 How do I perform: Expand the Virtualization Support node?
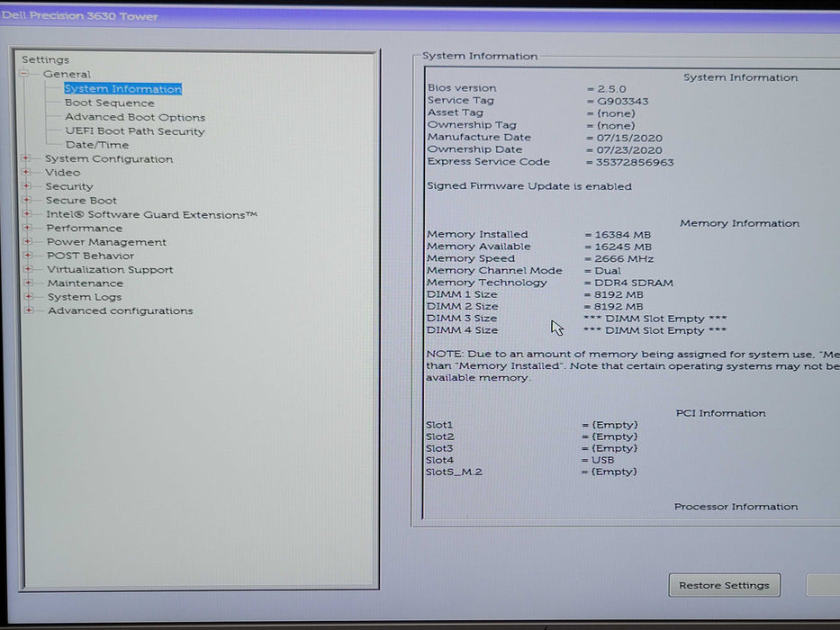pyautogui.click(x=28, y=270)
